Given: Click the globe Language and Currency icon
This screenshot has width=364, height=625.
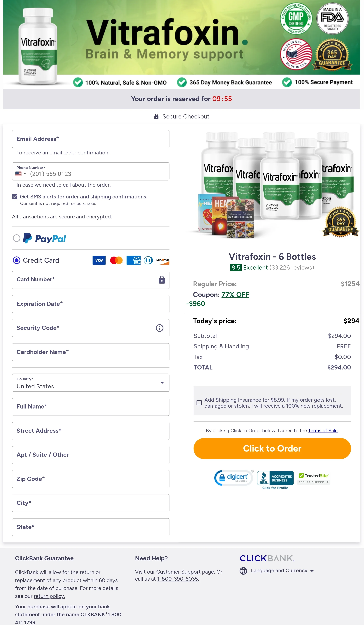Looking at the screenshot, I should [x=243, y=571].
